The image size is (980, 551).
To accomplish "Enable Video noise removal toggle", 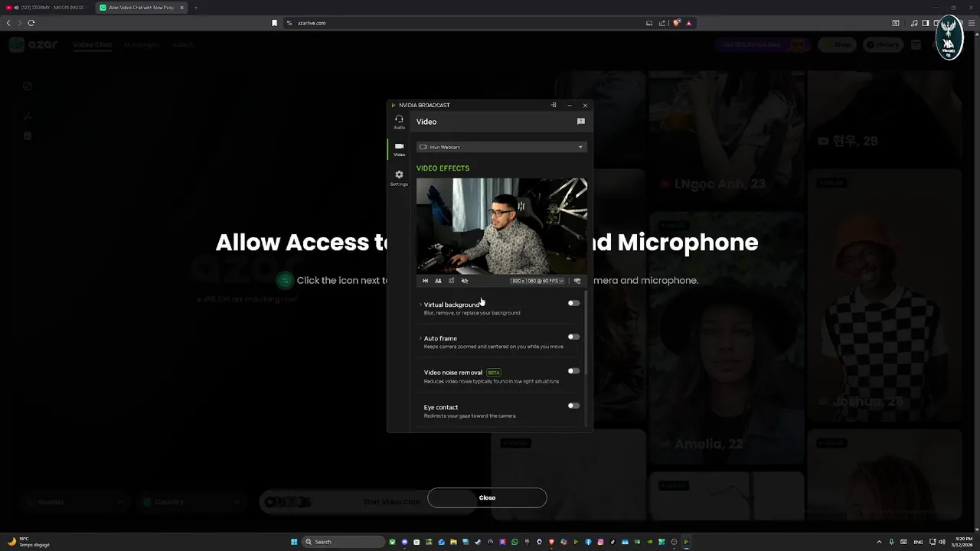I will [573, 371].
